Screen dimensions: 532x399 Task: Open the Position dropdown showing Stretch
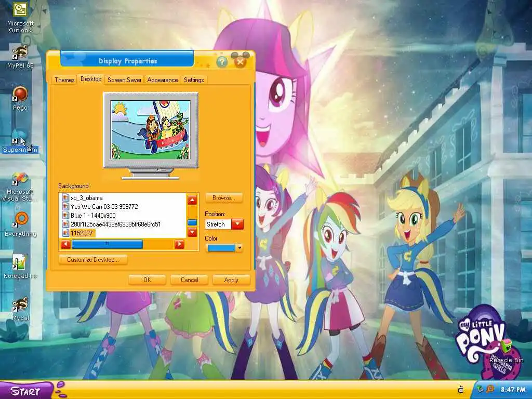pos(237,224)
